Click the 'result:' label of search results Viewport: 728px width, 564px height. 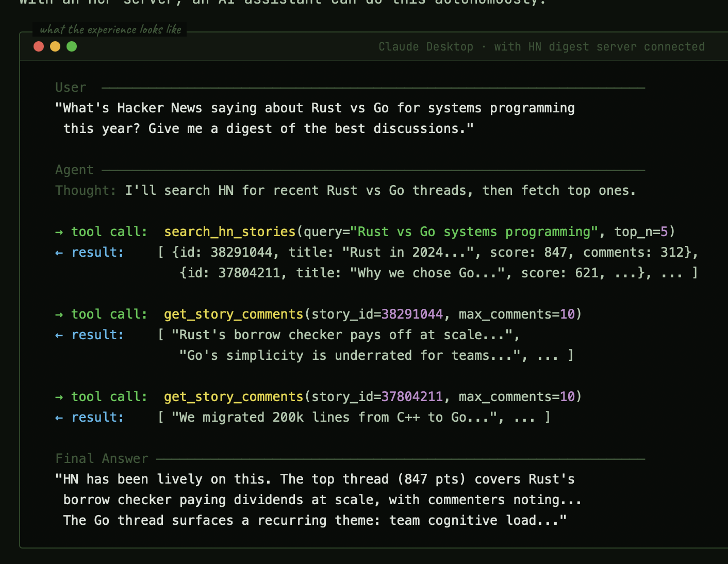click(90, 253)
